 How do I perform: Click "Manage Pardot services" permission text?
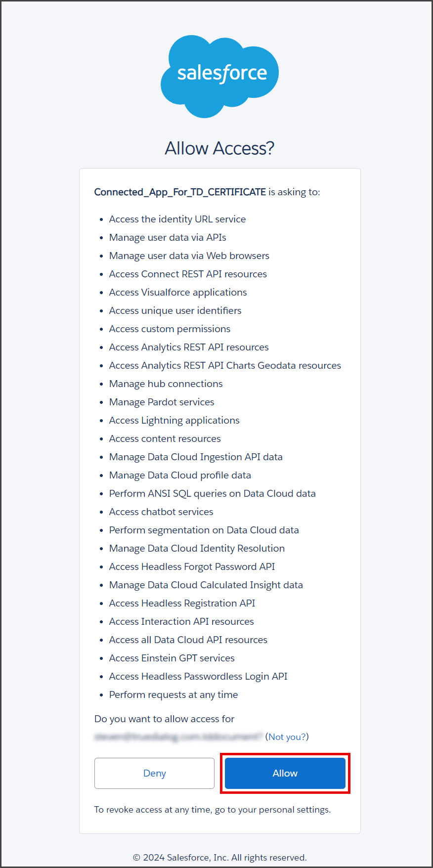pyautogui.click(x=162, y=402)
